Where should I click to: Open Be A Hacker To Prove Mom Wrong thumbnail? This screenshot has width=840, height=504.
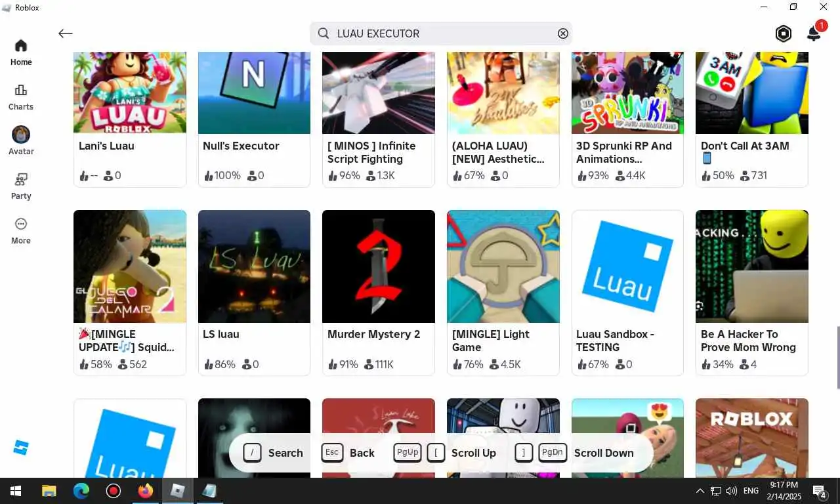click(x=752, y=266)
